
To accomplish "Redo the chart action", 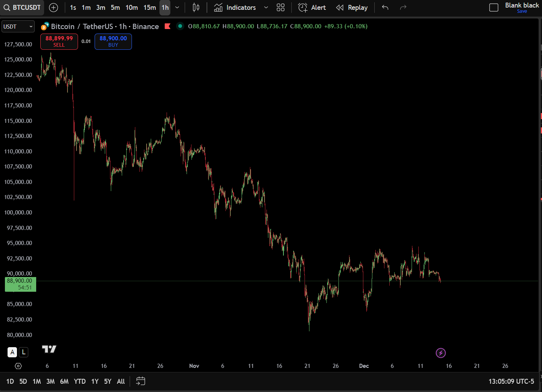I will click(403, 8).
